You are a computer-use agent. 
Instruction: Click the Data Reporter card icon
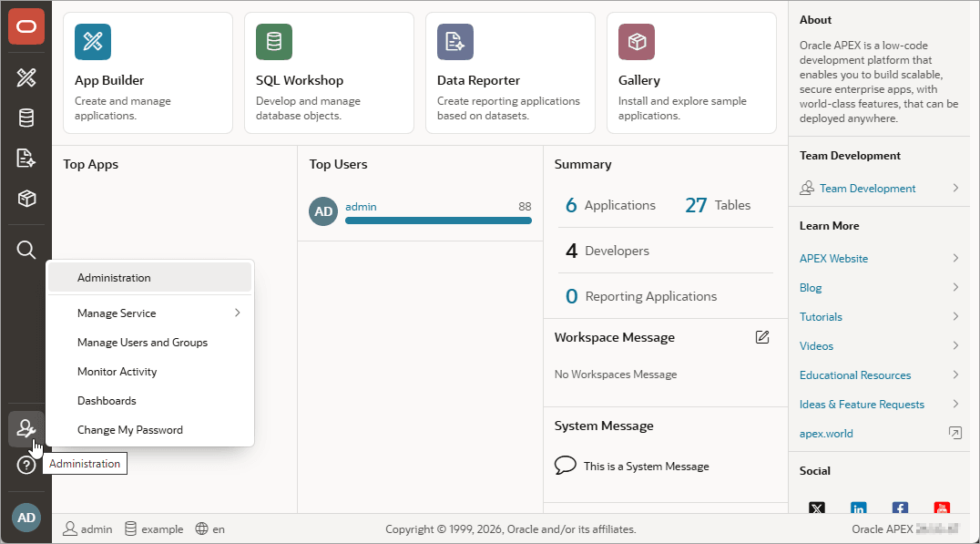coord(455,42)
